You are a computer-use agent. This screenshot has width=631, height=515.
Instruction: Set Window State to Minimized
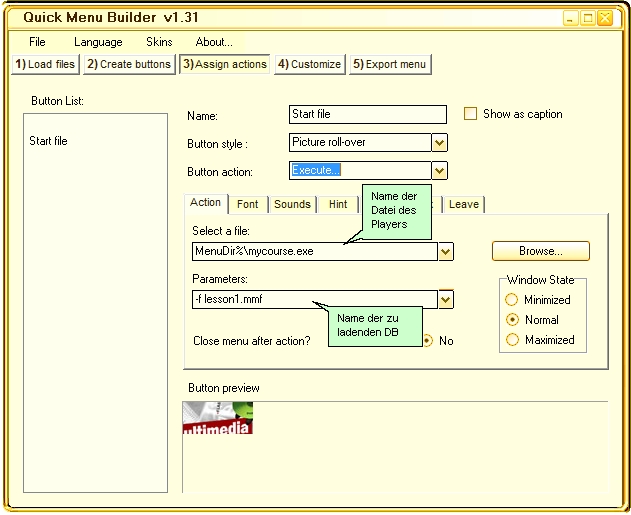pos(513,299)
